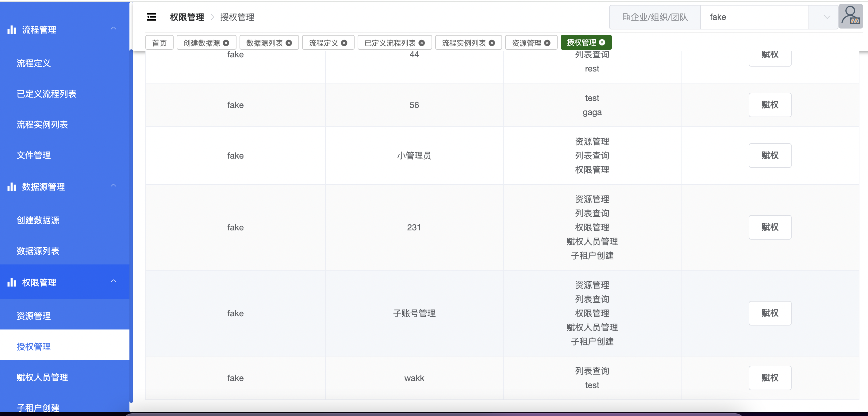Select the wakk role cell
The height and width of the screenshot is (416, 868).
coord(414,378)
